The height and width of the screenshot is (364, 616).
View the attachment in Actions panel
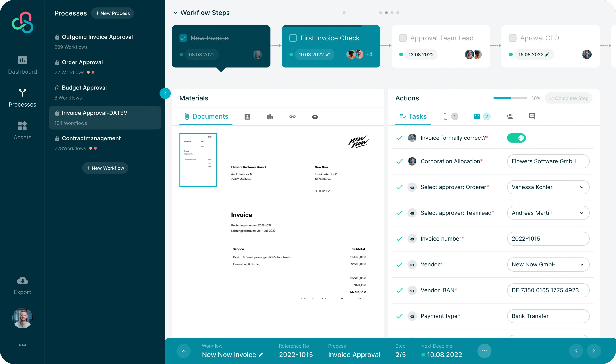pyautogui.click(x=445, y=116)
